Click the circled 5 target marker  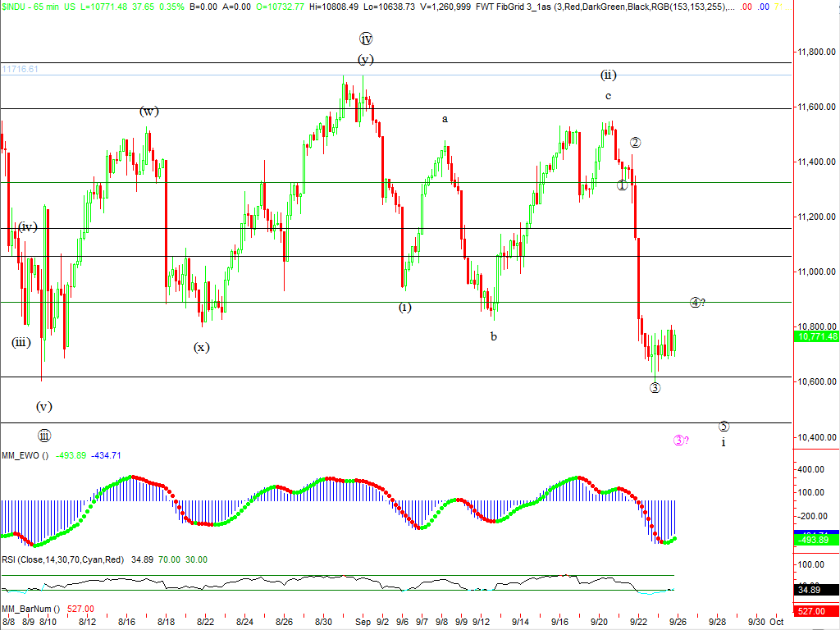point(724,426)
